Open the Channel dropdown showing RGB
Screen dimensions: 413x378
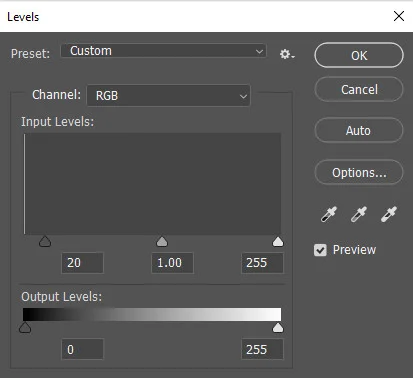(x=169, y=96)
